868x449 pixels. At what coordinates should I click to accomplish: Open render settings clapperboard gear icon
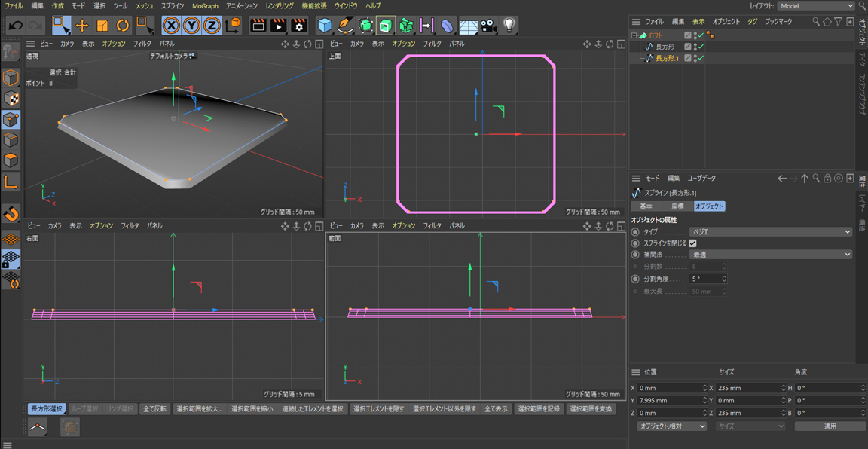tap(299, 26)
